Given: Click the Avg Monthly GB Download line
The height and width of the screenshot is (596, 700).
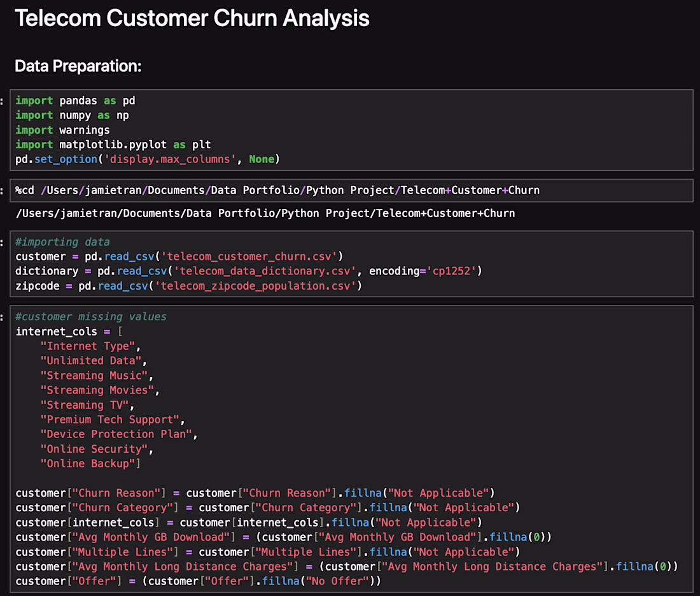Looking at the screenshot, I should click(283, 537).
